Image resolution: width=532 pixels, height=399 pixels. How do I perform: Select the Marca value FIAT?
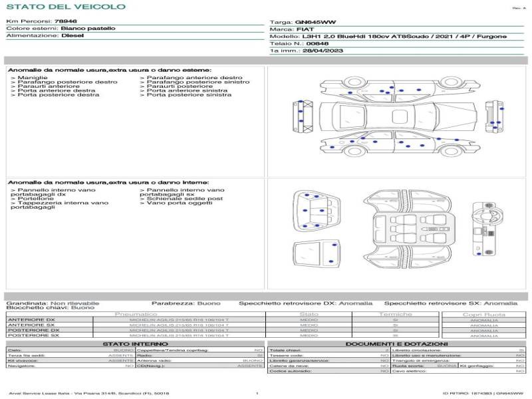click(305, 29)
